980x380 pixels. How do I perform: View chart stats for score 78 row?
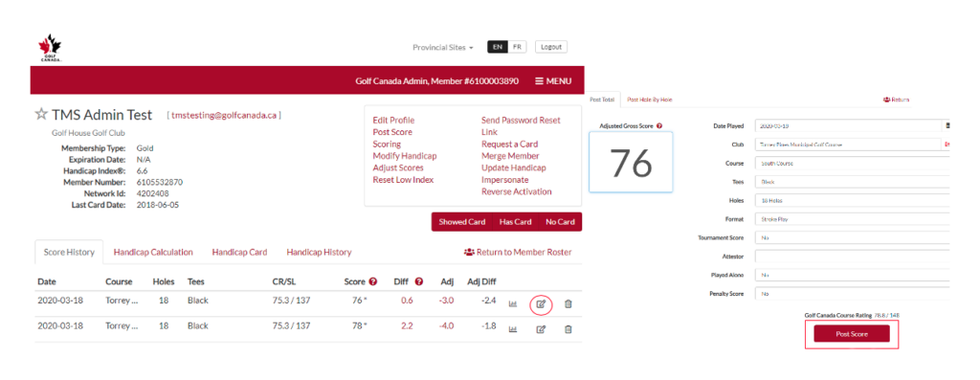513,329
